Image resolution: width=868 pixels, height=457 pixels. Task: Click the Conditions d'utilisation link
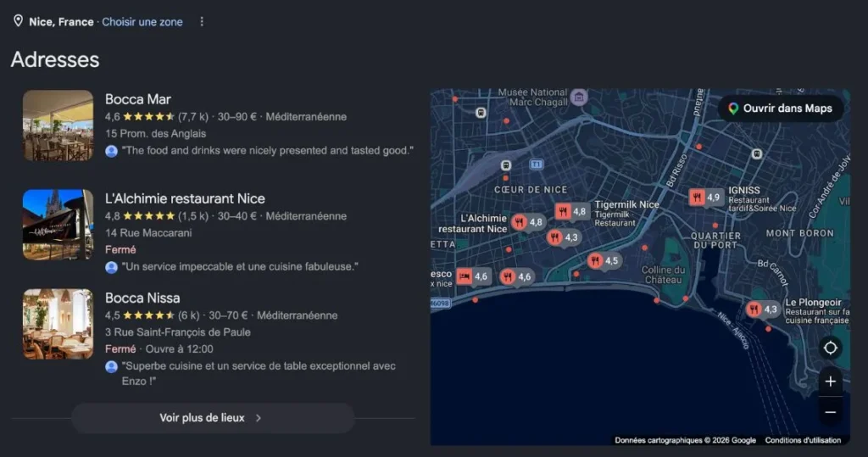pos(804,440)
